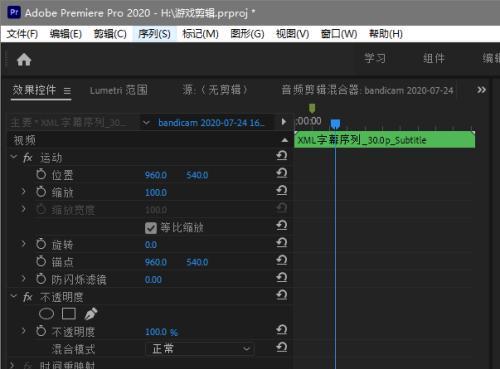Open the 序列(S) menu
The width and height of the screenshot is (500, 369).
click(154, 34)
